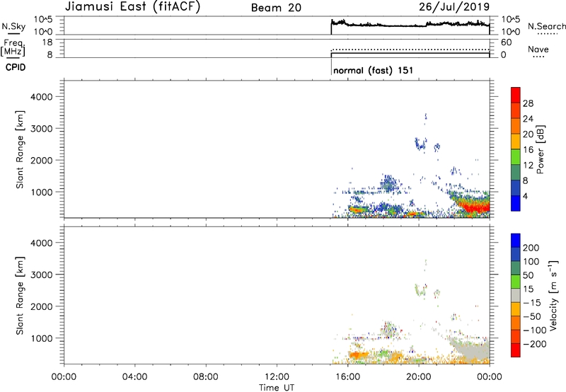The height and width of the screenshot is (392, 566).
Task: Click the "Time UT" axis label
Action: (277, 388)
